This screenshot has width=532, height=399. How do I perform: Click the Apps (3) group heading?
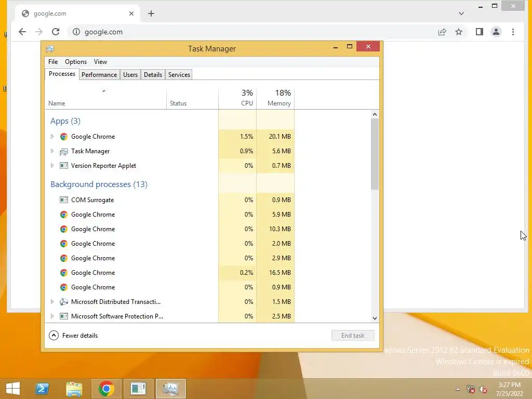(65, 121)
